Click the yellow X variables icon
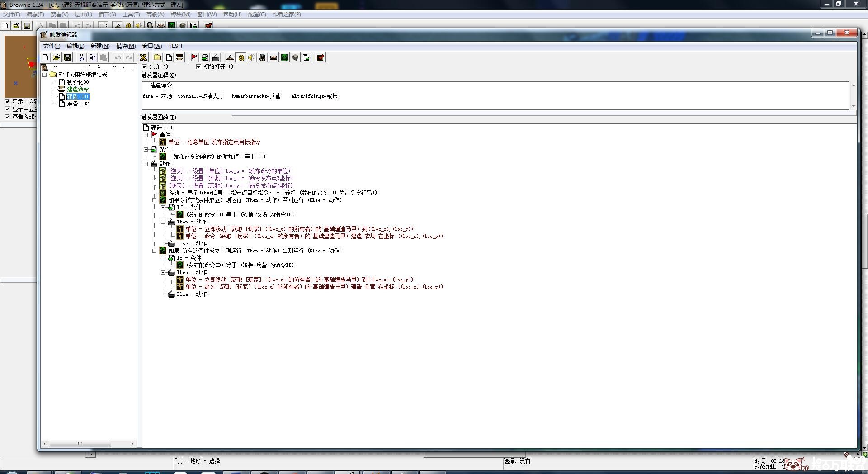 coord(143,57)
